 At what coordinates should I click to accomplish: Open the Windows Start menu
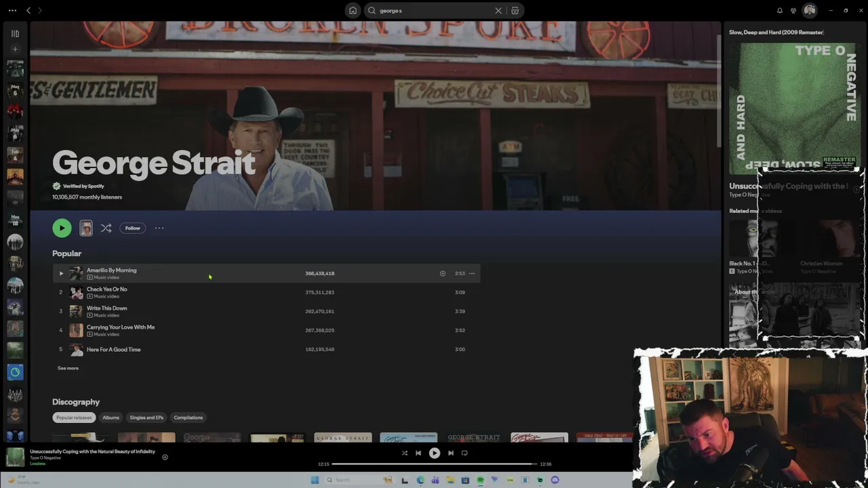point(315,480)
